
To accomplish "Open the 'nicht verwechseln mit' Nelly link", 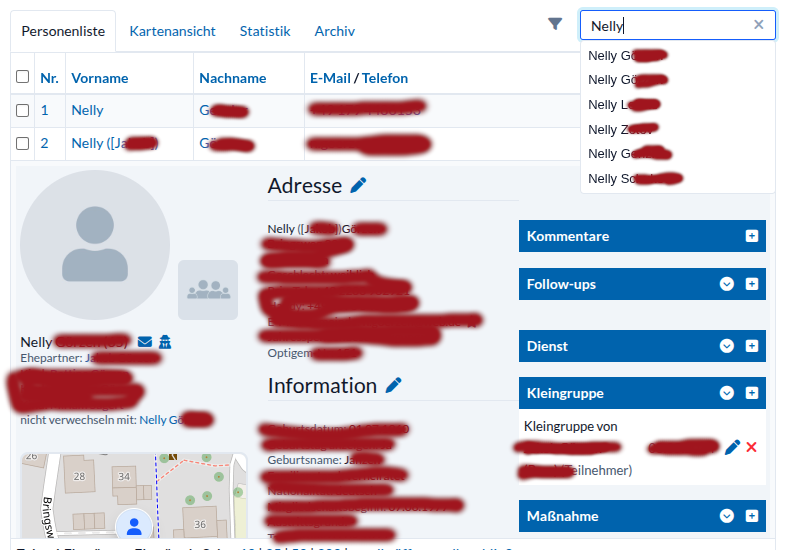I will pos(175,420).
